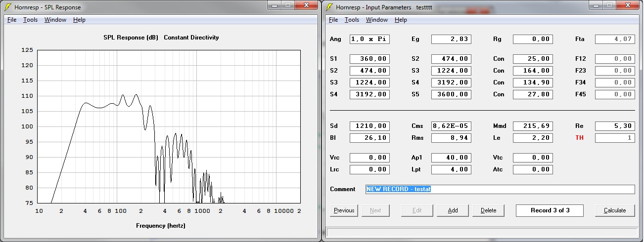
Task: Open Window menu in SPL Response window
Action: click(x=55, y=20)
